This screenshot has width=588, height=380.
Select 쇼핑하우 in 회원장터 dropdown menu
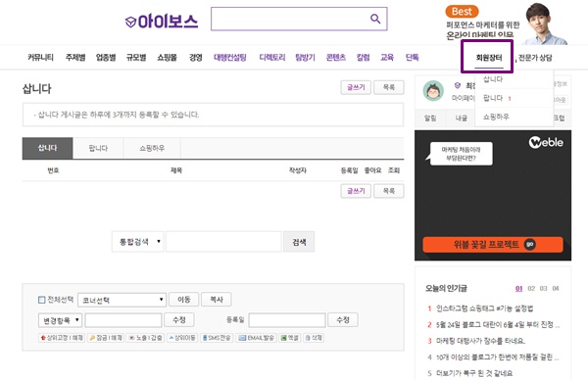pyautogui.click(x=496, y=117)
